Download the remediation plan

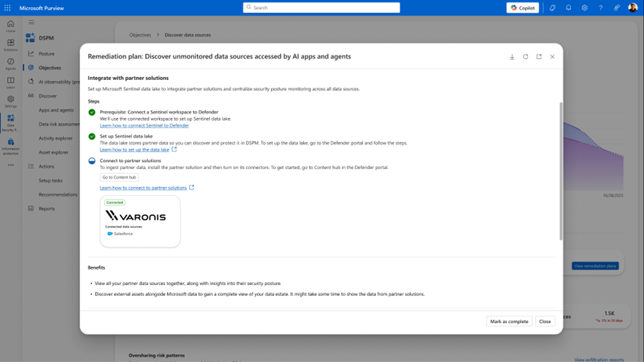512,57
